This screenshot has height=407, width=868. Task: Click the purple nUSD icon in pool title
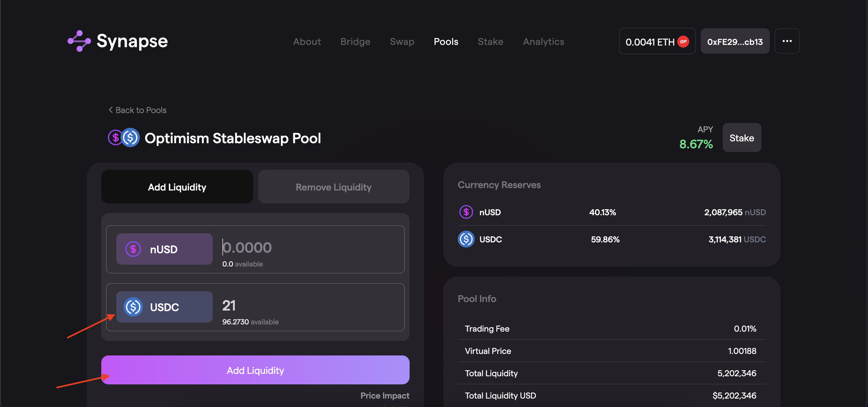[x=115, y=137]
